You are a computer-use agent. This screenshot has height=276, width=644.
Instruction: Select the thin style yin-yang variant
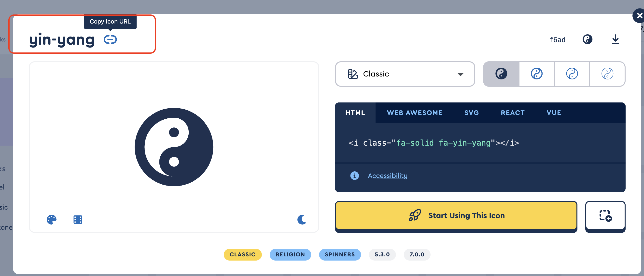click(607, 74)
